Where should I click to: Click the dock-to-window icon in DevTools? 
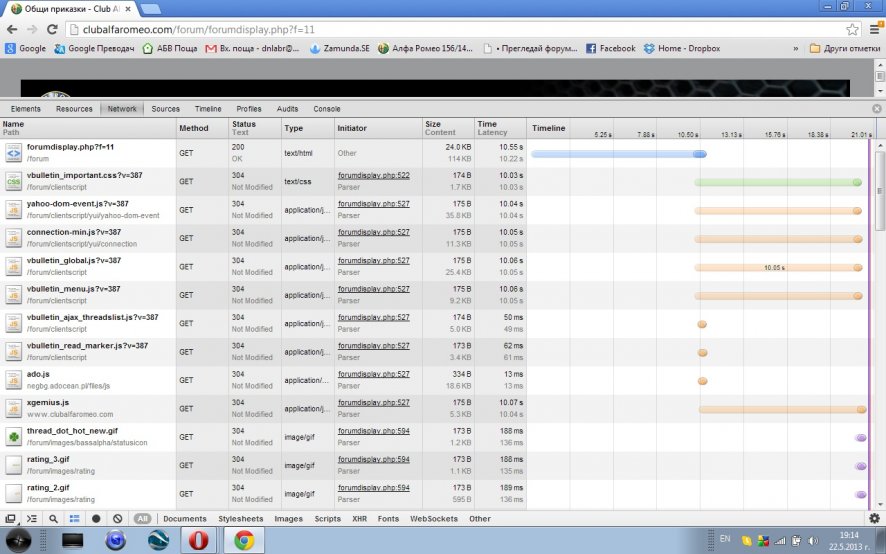(10, 519)
